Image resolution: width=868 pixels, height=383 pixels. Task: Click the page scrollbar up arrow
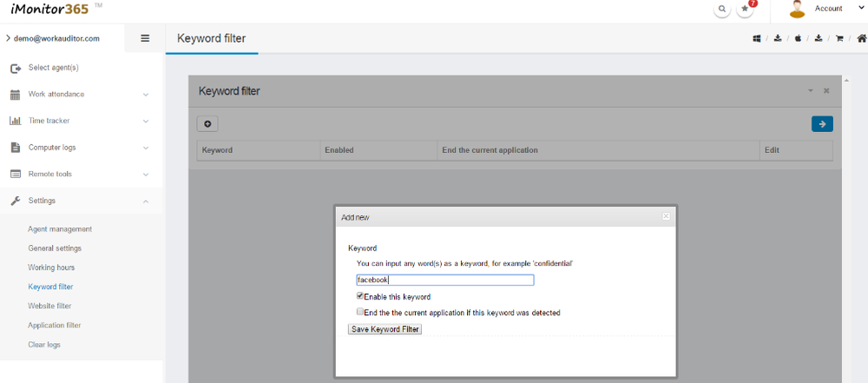click(x=845, y=81)
